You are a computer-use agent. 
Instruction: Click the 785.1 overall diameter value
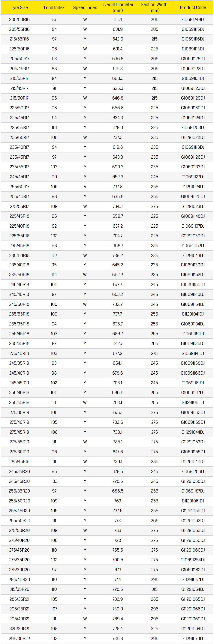point(117,442)
